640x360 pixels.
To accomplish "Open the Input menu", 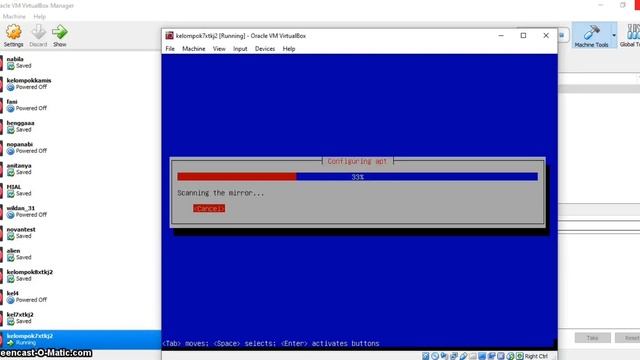I will coord(240,49).
